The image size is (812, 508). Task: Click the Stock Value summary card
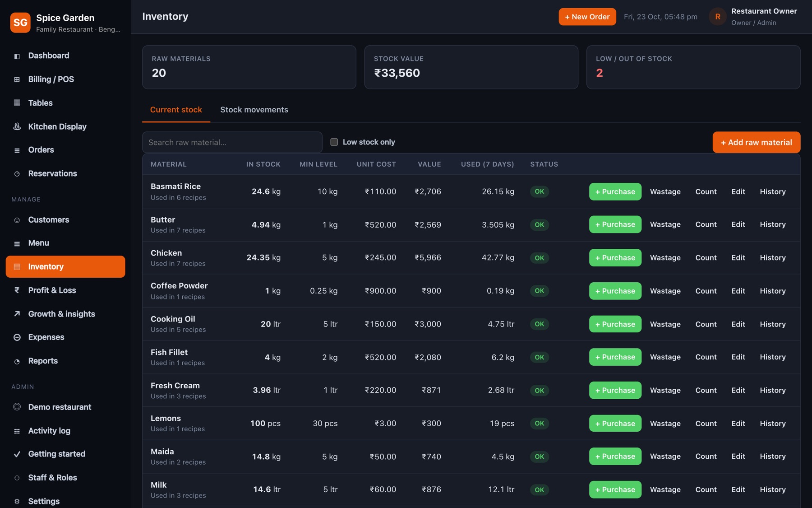point(471,67)
